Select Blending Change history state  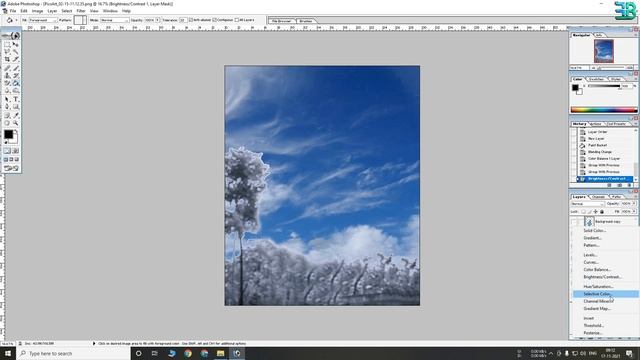point(600,152)
